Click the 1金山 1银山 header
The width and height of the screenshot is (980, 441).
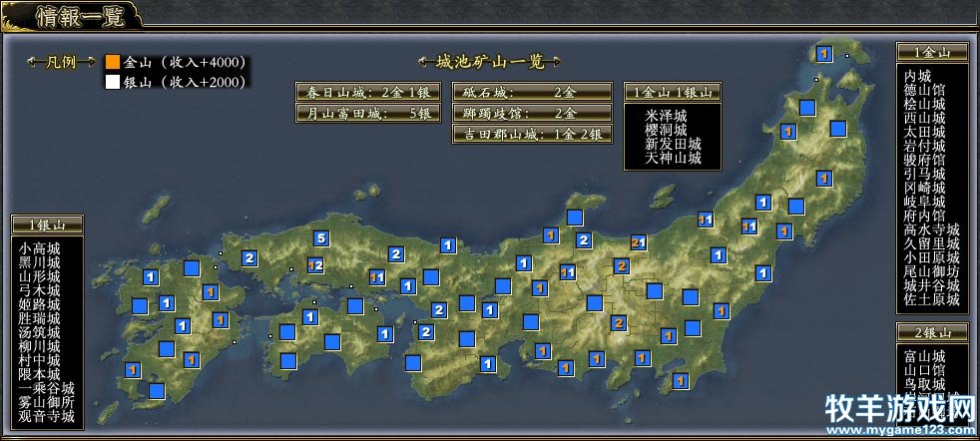[673, 93]
